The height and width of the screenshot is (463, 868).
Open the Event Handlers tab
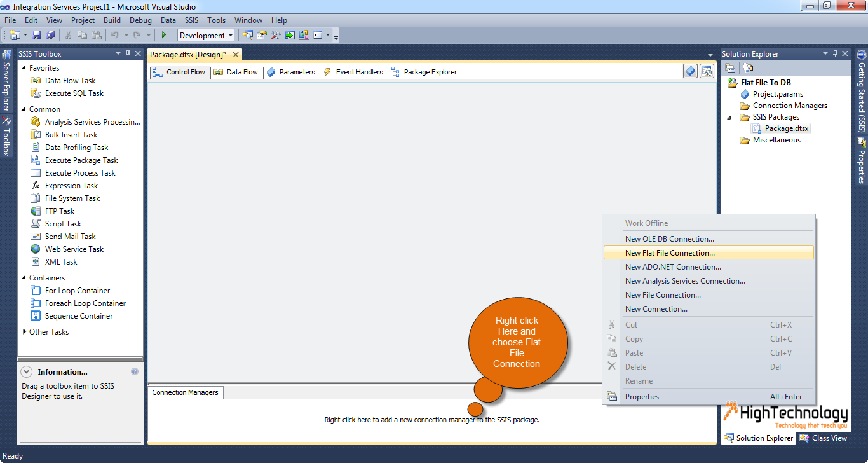coord(353,72)
